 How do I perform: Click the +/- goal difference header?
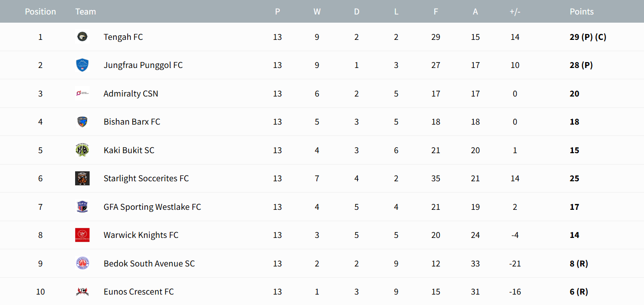click(515, 11)
